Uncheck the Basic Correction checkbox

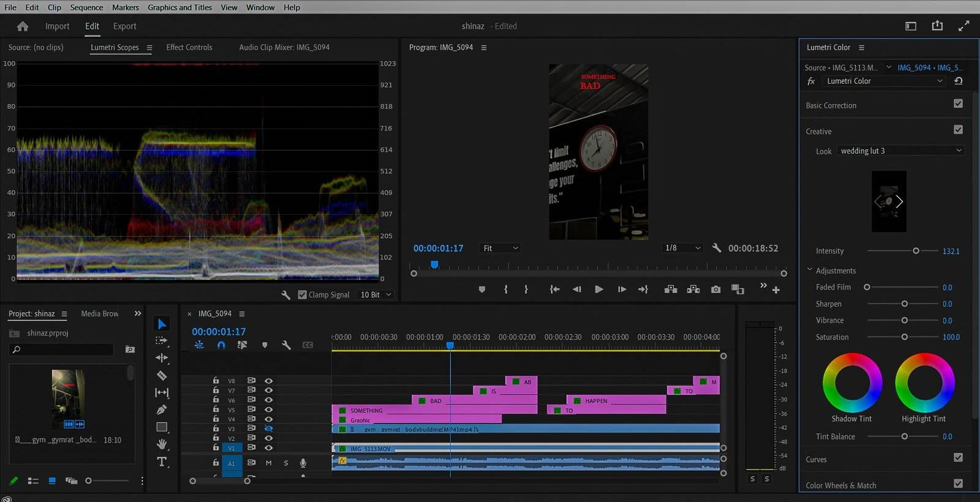(958, 104)
